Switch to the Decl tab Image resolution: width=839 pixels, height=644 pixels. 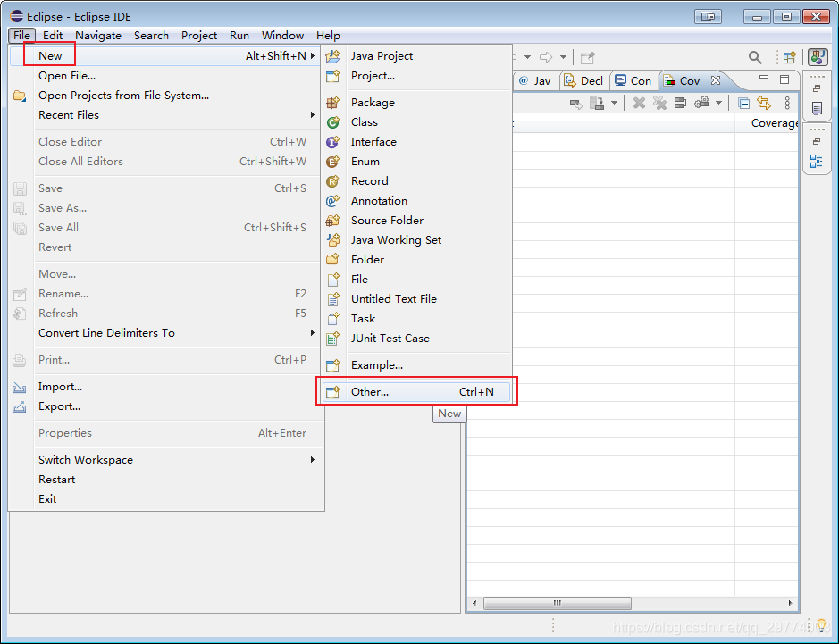point(583,80)
